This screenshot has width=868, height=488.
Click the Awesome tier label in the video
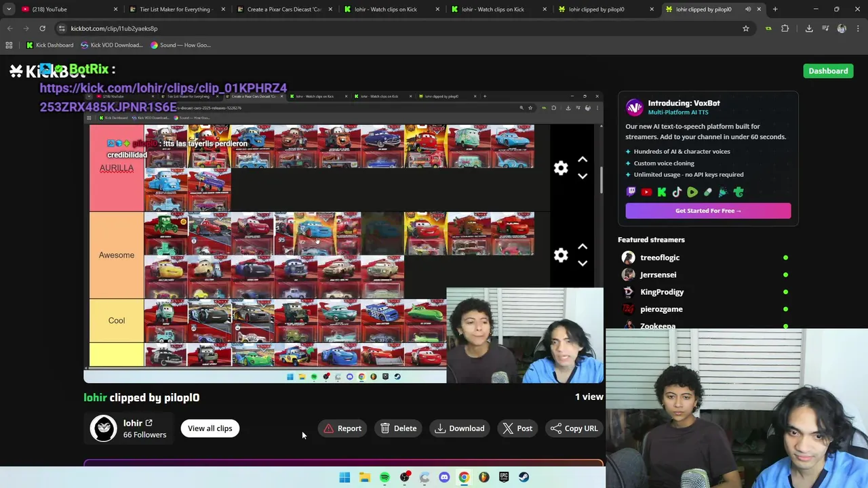(117, 255)
